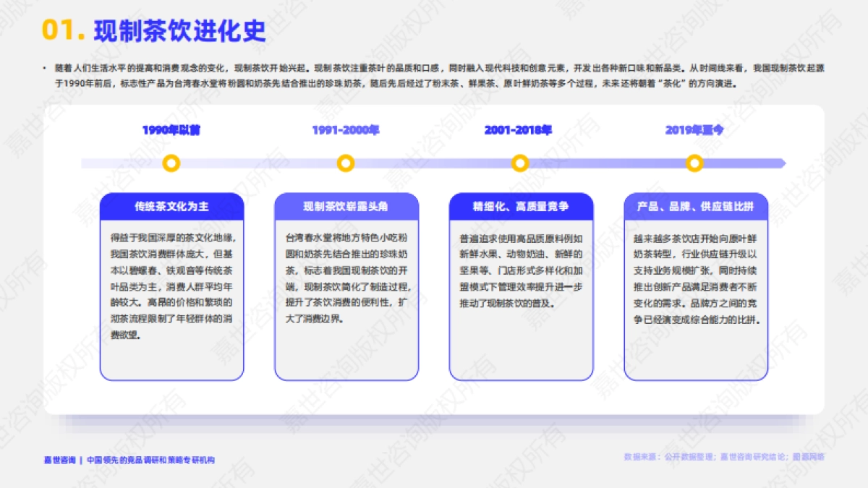This screenshot has height=488, width=868.
Task: Click the yellow timeline marker for 2019年至今
Action: pyautogui.click(x=694, y=163)
